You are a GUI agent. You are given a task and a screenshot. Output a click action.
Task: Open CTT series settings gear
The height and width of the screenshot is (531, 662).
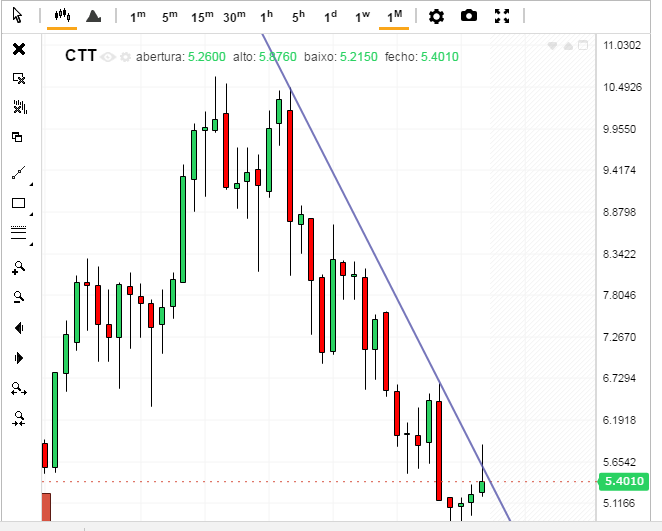(125, 57)
